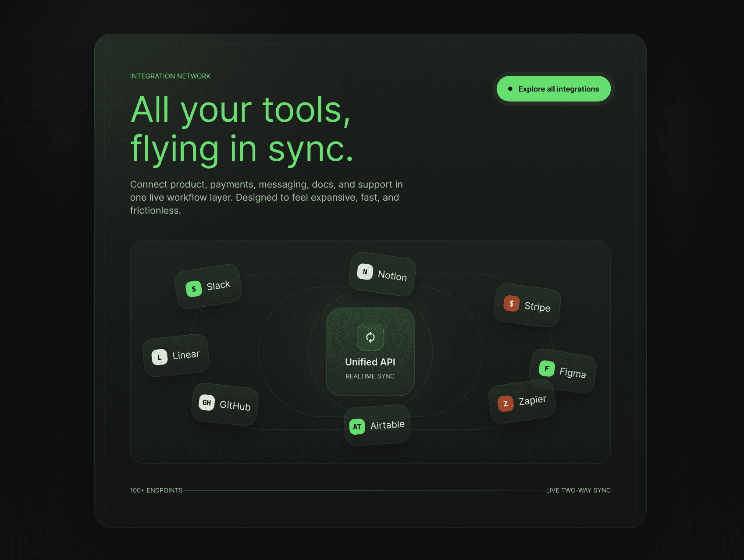Select the Stripe label text
744x560 pixels.
(x=537, y=307)
